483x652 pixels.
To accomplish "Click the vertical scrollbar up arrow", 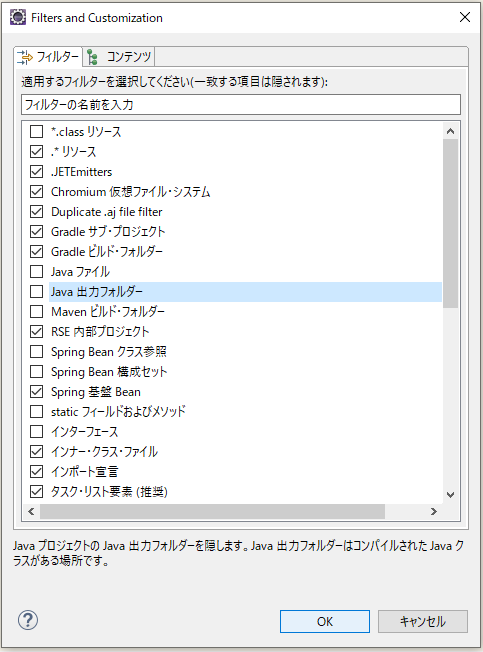I will click(x=451, y=131).
